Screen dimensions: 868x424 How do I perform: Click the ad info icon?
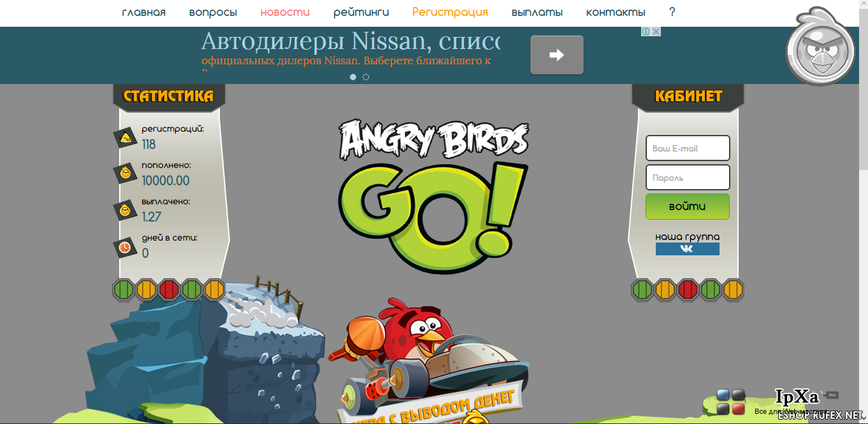(x=646, y=31)
